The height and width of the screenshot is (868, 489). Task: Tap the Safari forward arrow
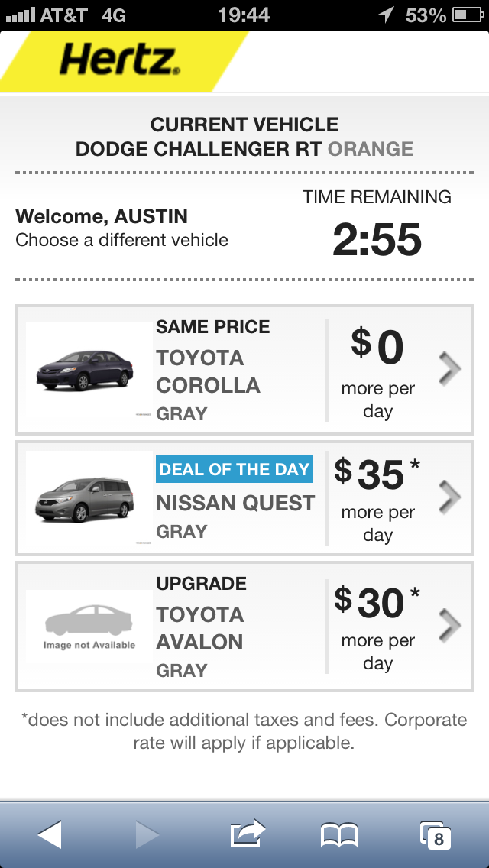pyautogui.click(x=147, y=834)
